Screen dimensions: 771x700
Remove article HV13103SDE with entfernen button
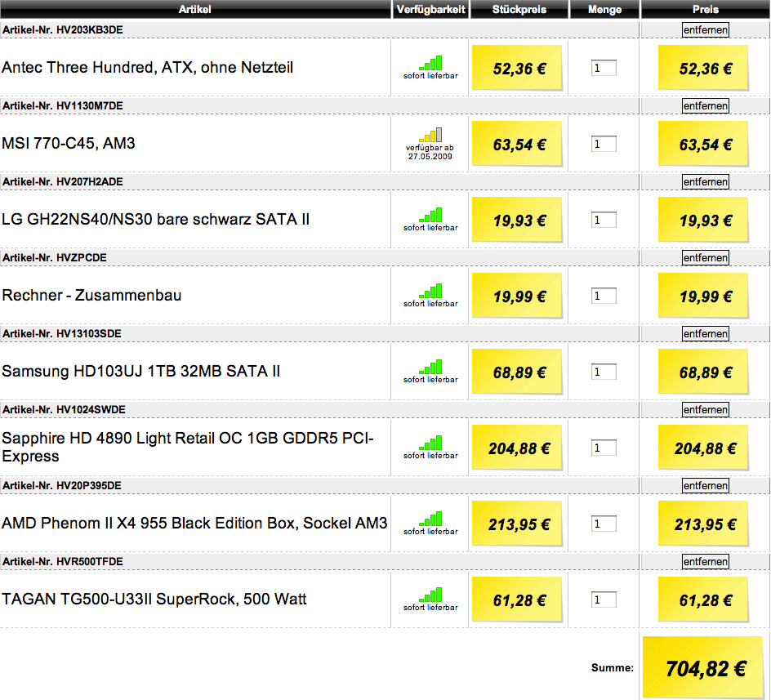[706, 333]
